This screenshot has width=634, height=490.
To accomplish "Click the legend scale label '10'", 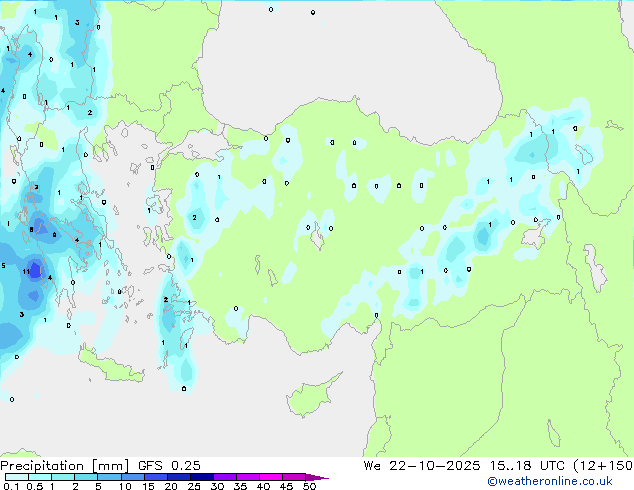I will (125, 486).
